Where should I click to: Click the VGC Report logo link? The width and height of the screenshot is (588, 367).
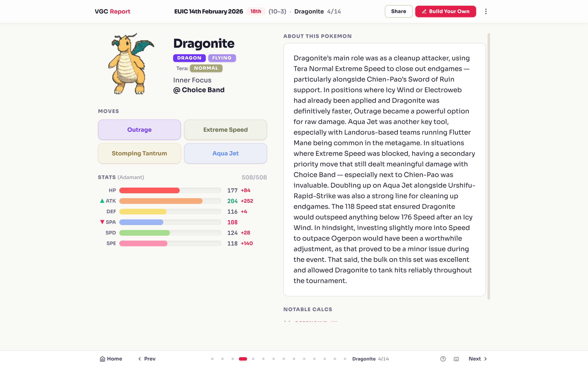[x=112, y=11]
